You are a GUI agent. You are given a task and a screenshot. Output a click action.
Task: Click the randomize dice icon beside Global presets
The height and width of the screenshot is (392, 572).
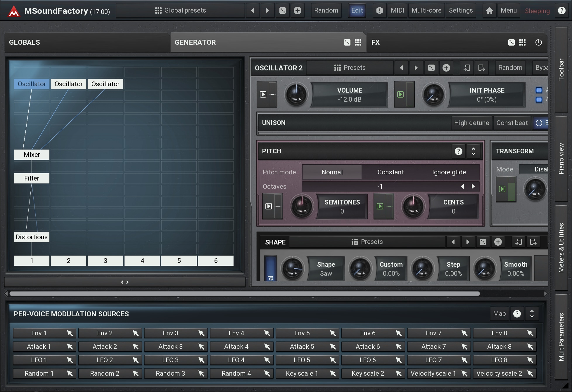coord(283,11)
